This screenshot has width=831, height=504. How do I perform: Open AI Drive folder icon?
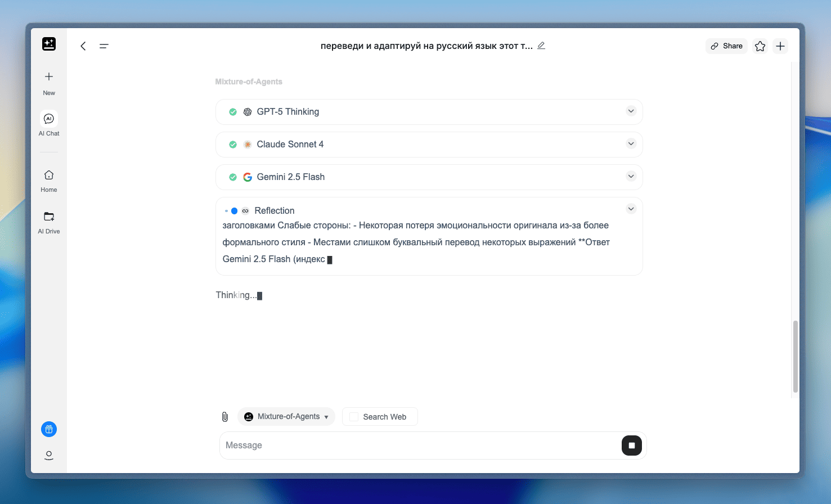pyautogui.click(x=49, y=217)
